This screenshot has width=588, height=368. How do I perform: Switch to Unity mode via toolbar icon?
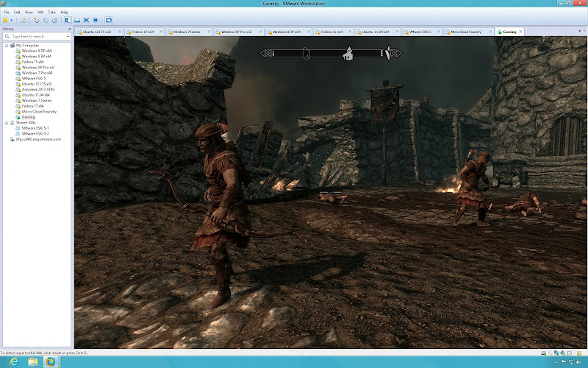[x=96, y=21]
